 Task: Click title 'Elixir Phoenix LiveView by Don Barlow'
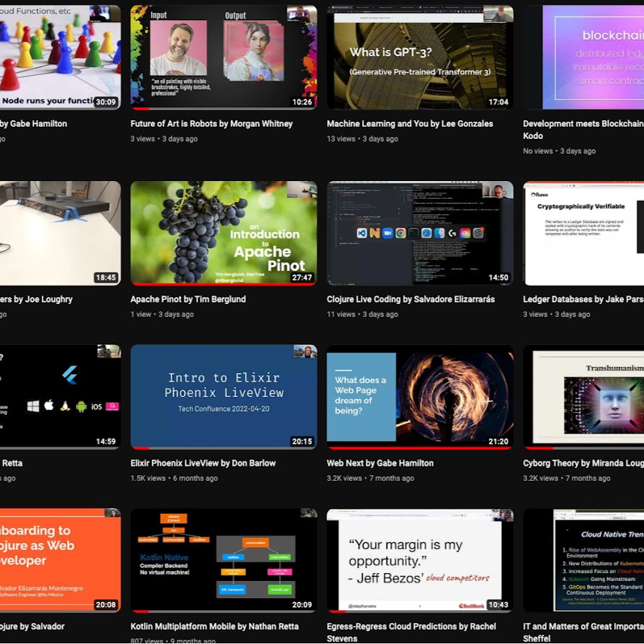(203, 463)
